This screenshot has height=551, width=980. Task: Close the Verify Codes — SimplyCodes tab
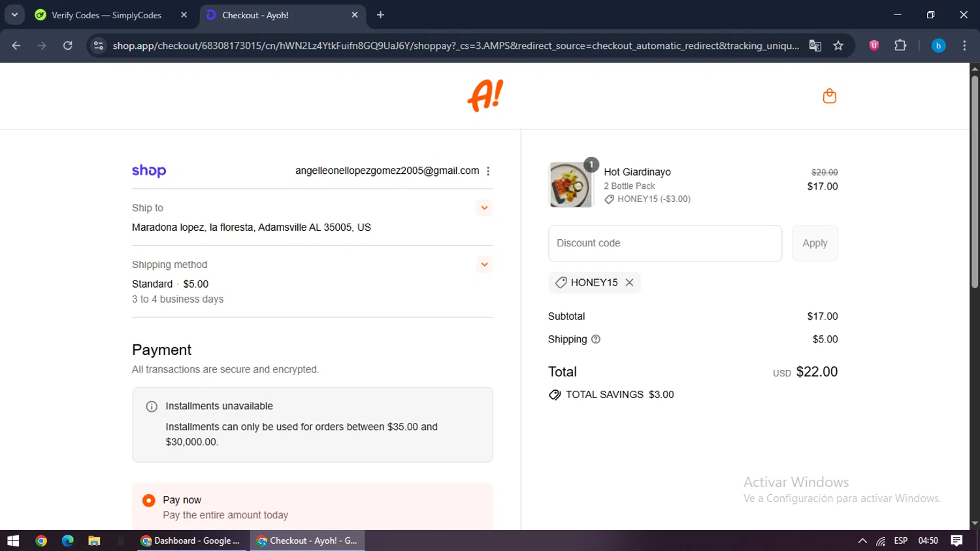coord(184,15)
